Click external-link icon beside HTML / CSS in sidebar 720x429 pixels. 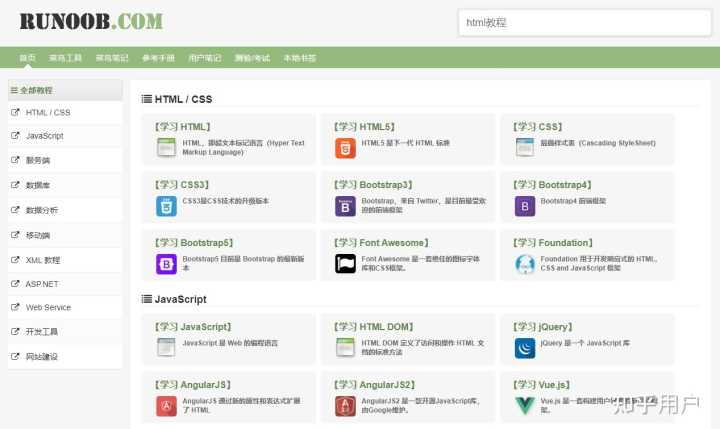15,112
